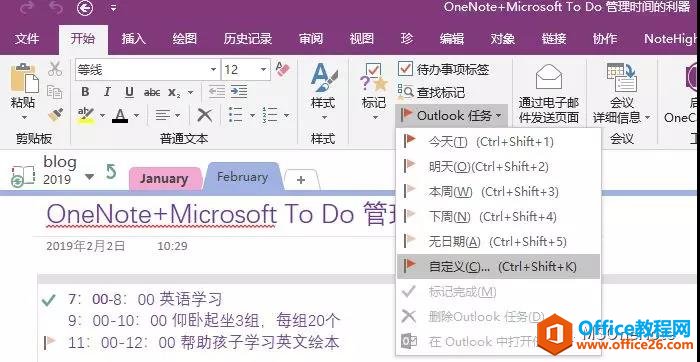Open the 编辑 ribbon tab

pyautogui.click(x=451, y=39)
